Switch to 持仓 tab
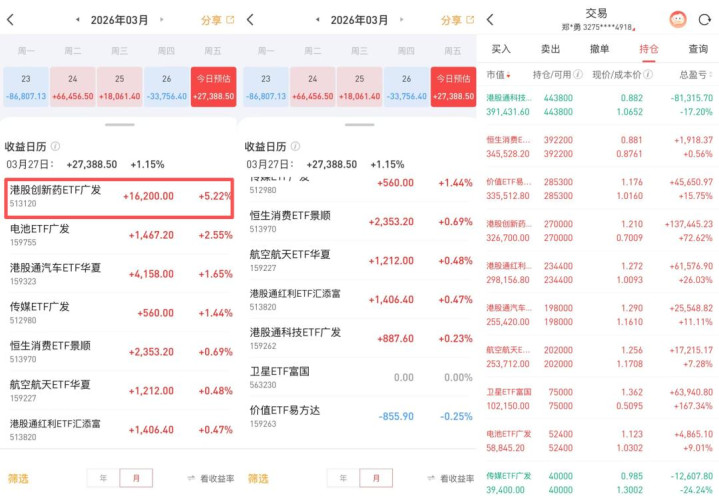 (648, 49)
